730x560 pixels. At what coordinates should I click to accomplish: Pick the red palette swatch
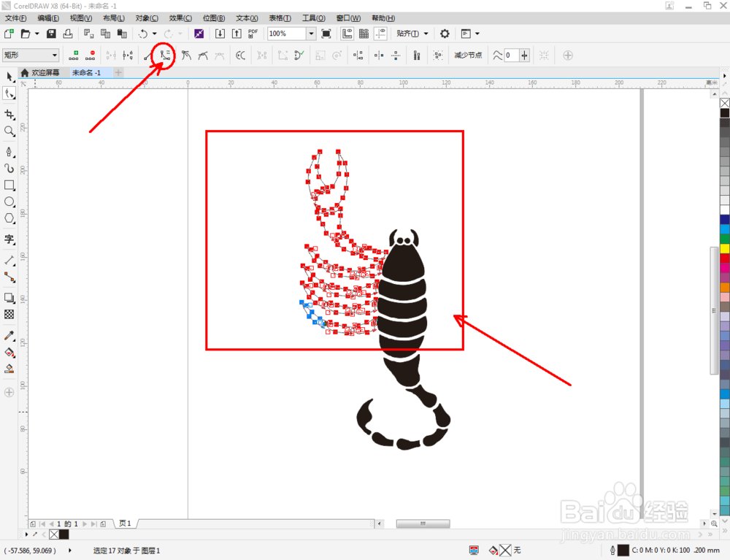(x=725, y=258)
